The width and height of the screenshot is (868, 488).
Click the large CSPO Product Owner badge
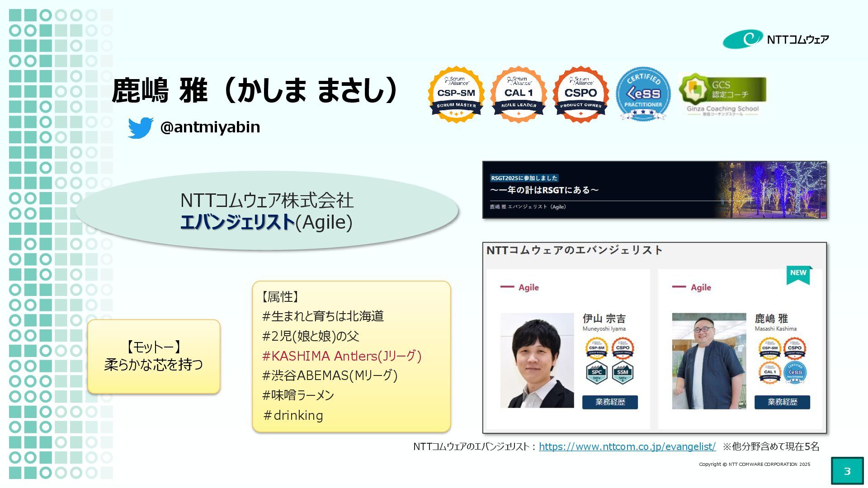(580, 94)
